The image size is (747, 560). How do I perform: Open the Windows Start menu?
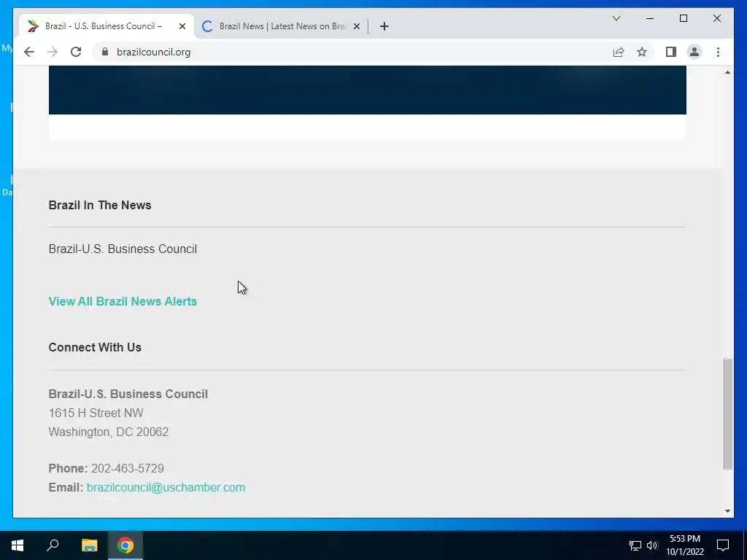coord(18,545)
